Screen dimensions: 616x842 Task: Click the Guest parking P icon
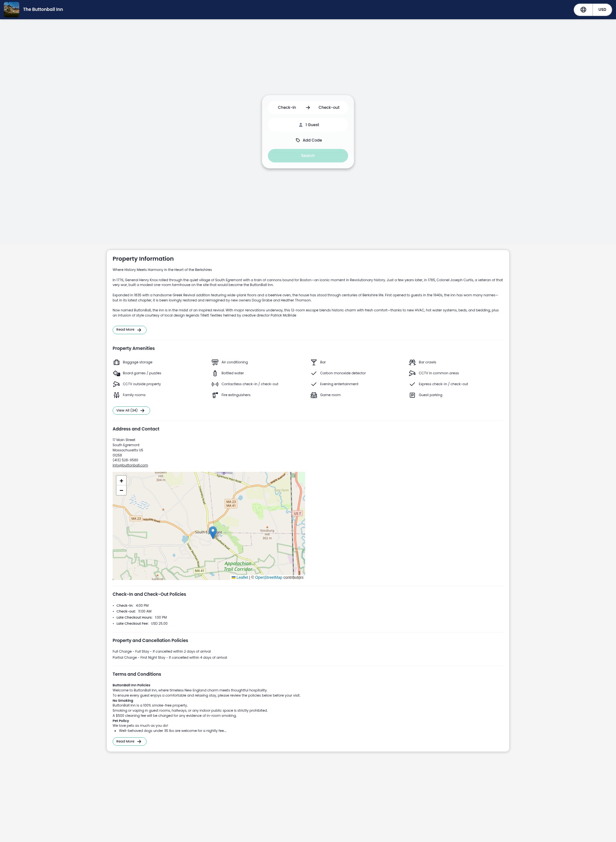pyautogui.click(x=412, y=395)
